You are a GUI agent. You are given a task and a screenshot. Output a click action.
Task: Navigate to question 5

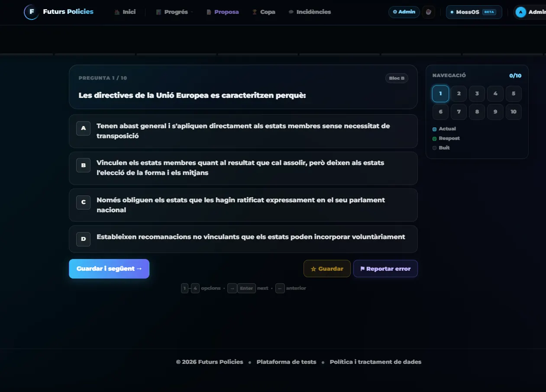pos(514,93)
